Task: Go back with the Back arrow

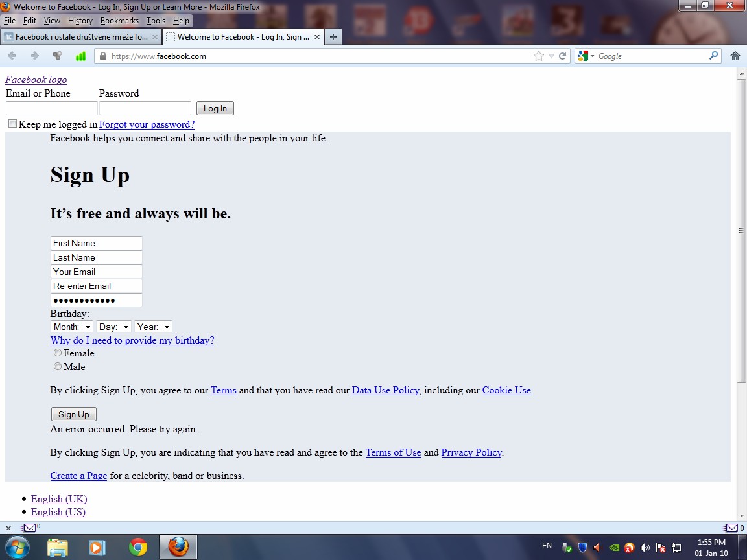Action: click(x=12, y=56)
